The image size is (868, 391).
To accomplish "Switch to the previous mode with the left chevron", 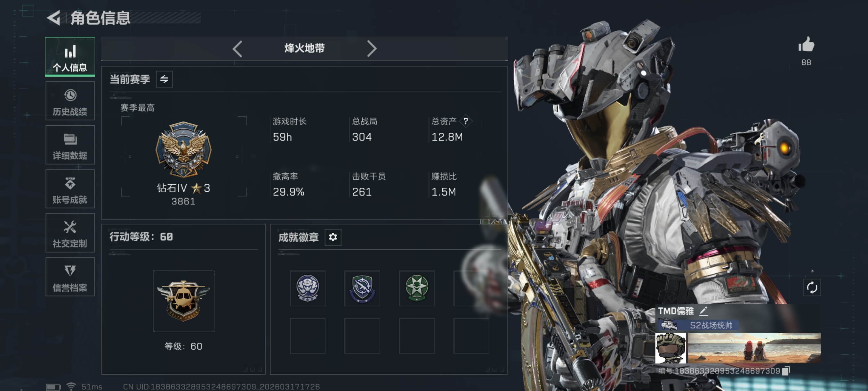I will pos(237,49).
